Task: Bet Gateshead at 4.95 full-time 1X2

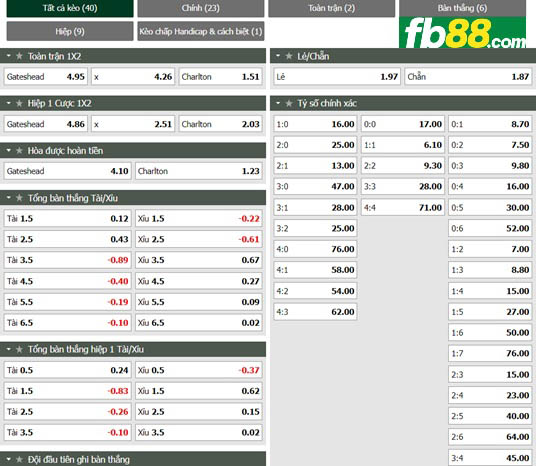Action: pyautogui.click(x=45, y=77)
